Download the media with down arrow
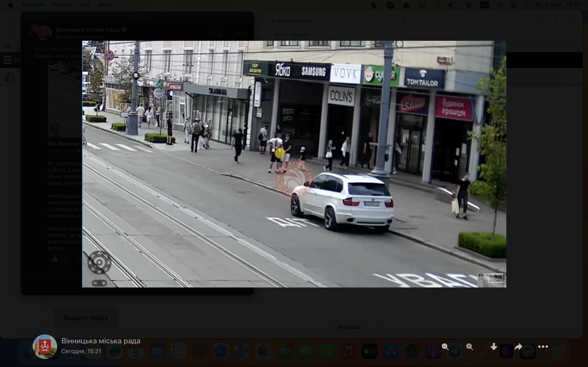 click(x=494, y=347)
